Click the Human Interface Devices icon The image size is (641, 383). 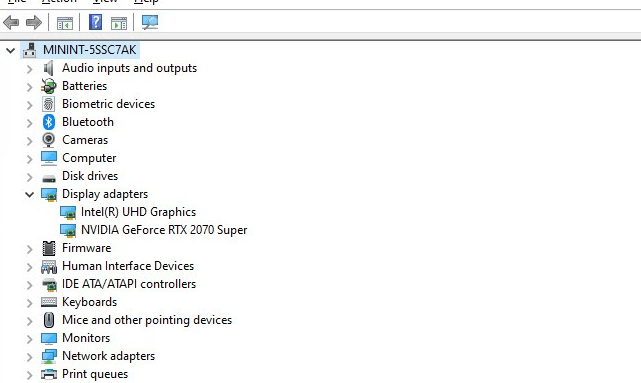pyautogui.click(x=49, y=267)
